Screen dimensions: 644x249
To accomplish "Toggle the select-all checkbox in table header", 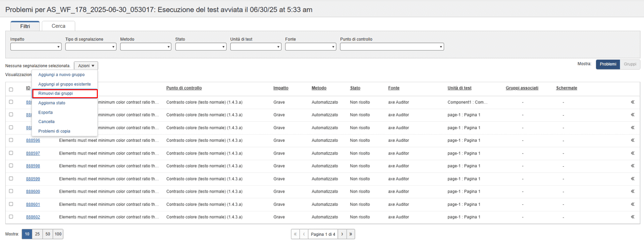I will [11, 89].
